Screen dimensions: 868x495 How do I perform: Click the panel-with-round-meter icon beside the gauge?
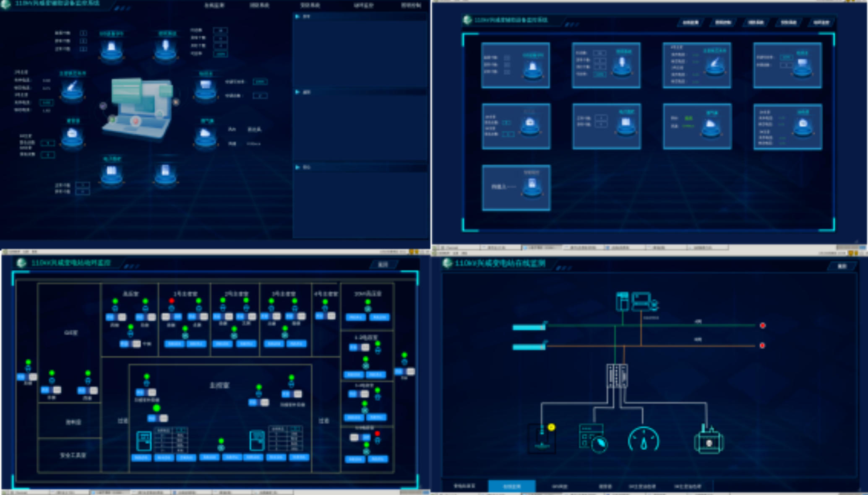[x=593, y=438]
